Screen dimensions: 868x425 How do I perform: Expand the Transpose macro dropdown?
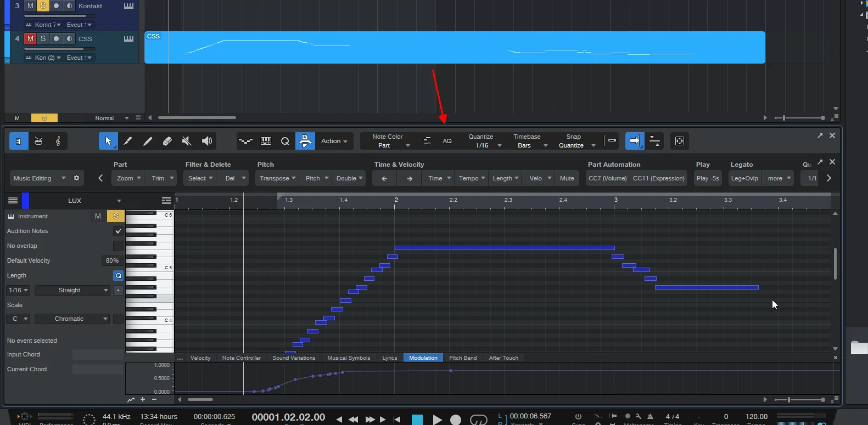[x=278, y=178]
